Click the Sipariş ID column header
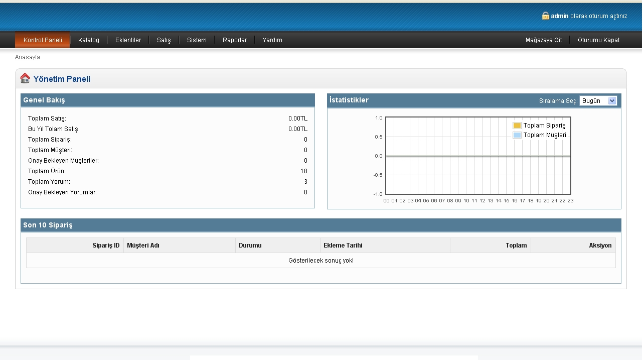This screenshot has width=644, height=360. 106,246
